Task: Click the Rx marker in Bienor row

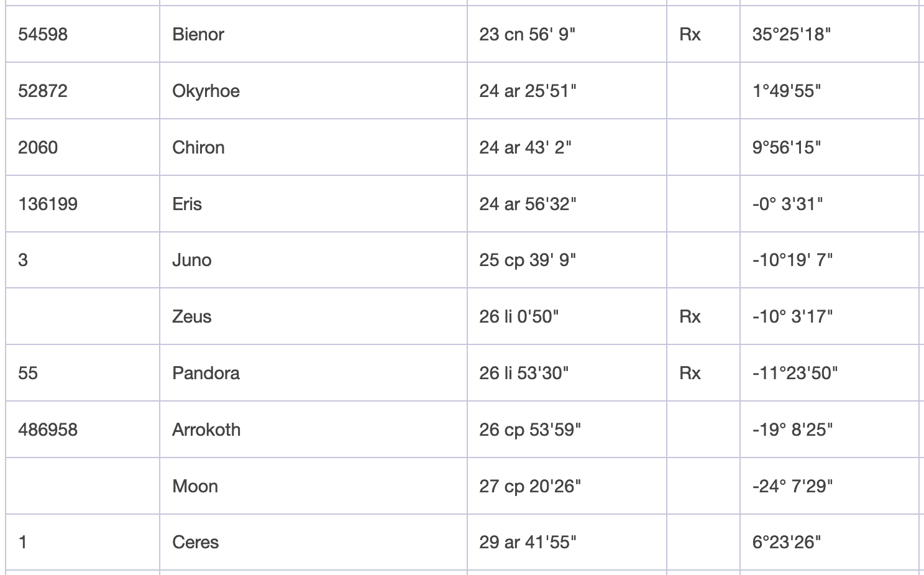Action: 690,34
